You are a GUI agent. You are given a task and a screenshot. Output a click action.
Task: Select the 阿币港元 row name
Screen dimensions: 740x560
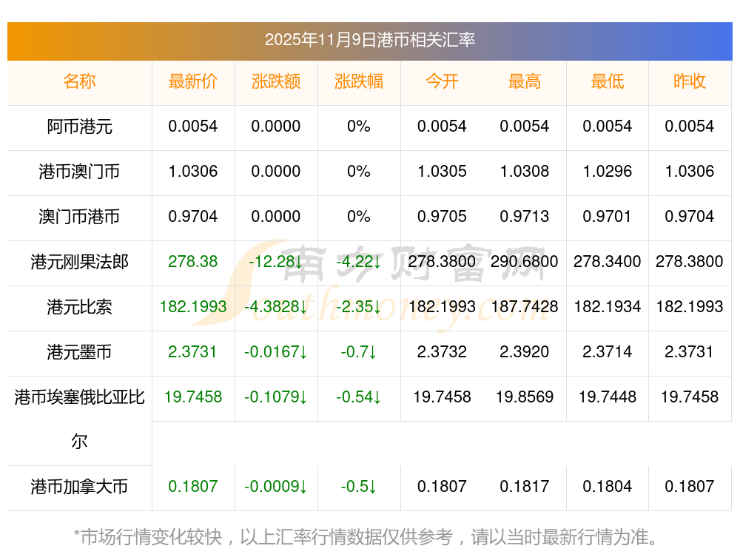[79, 126]
